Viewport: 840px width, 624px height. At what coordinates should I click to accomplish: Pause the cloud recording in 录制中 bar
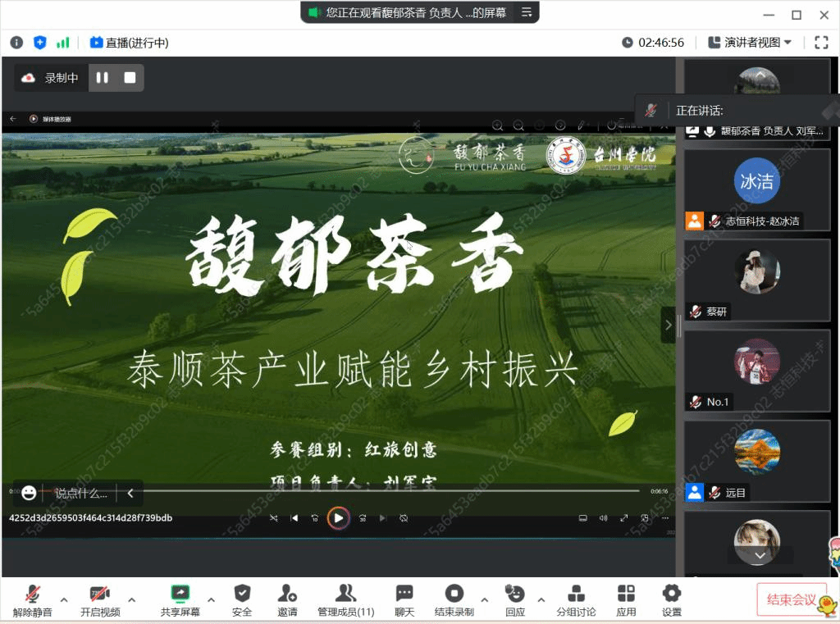point(103,78)
